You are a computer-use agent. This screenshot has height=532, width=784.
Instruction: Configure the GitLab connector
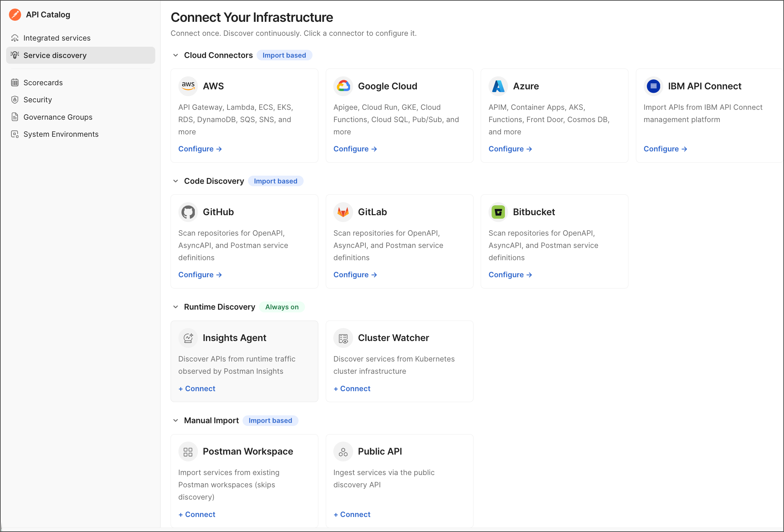click(x=355, y=275)
